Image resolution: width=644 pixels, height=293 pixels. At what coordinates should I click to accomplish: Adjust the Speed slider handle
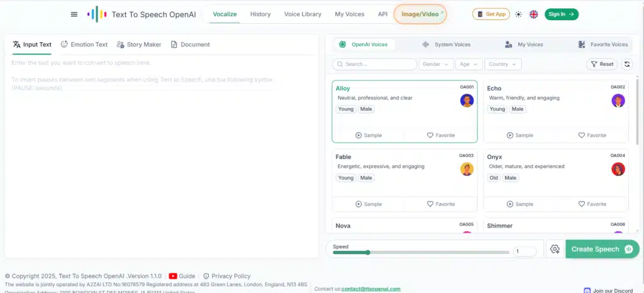tap(367, 252)
